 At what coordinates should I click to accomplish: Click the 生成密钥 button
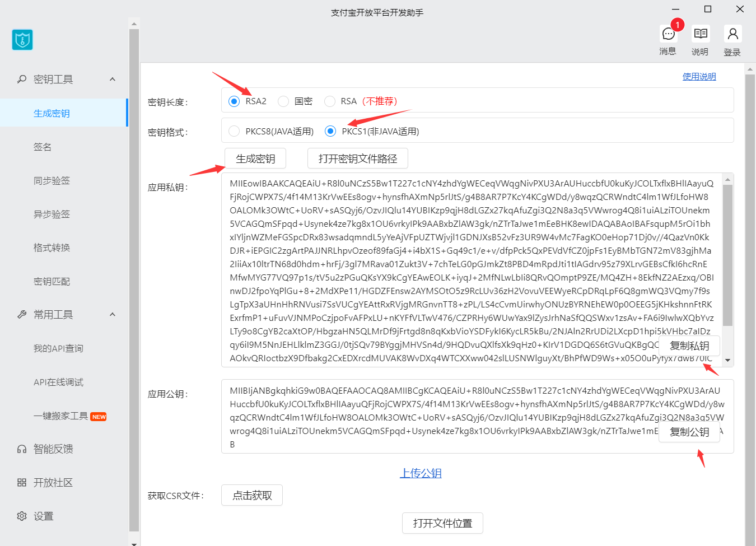point(255,158)
